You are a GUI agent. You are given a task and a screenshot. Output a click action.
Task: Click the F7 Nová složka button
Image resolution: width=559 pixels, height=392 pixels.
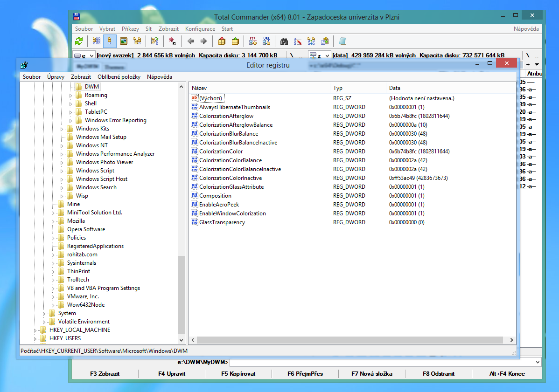pyautogui.click(x=372, y=373)
